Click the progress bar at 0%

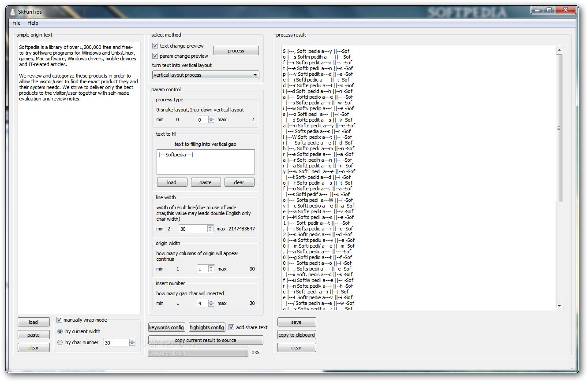[x=198, y=352]
